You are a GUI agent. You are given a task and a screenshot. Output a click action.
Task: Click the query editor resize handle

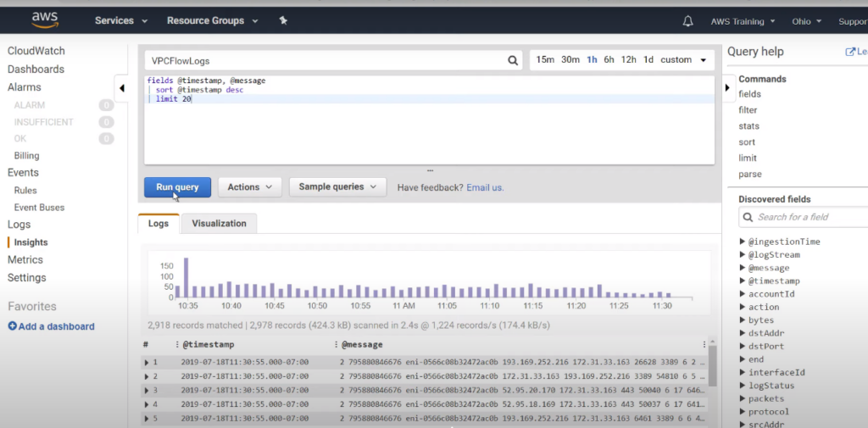[430, 170]
